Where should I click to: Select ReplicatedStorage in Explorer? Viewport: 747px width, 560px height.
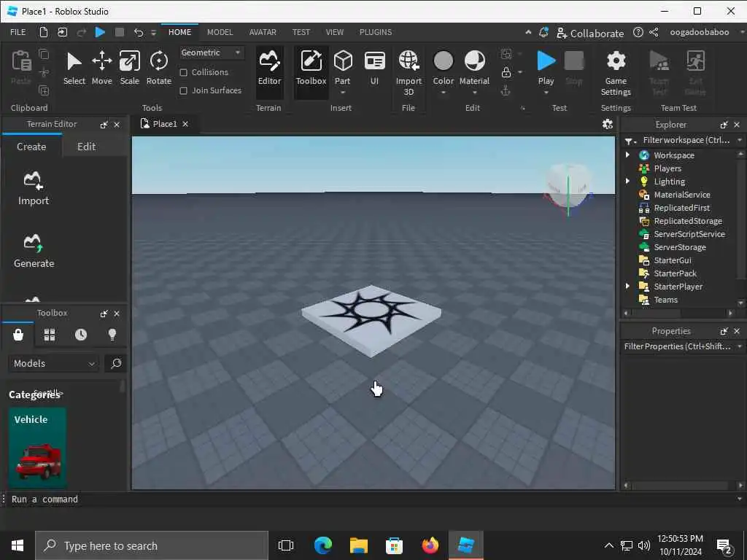[687, 221]
